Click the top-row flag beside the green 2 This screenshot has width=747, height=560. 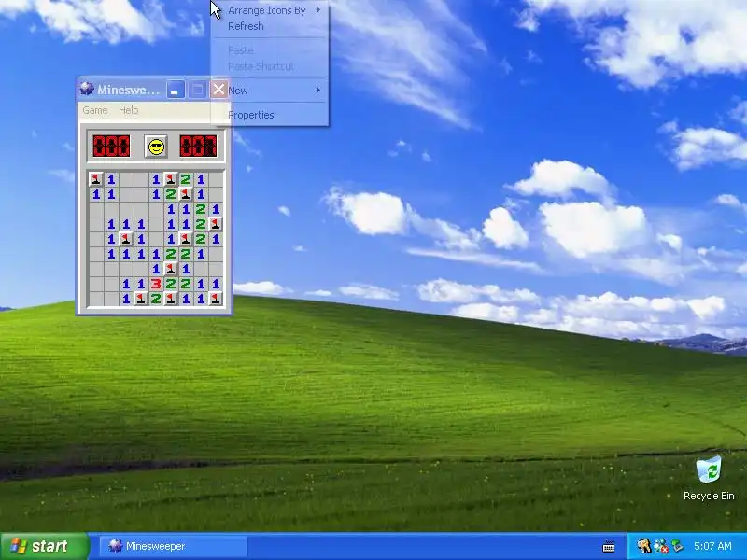pyautogui.click(x=171, y=179)
